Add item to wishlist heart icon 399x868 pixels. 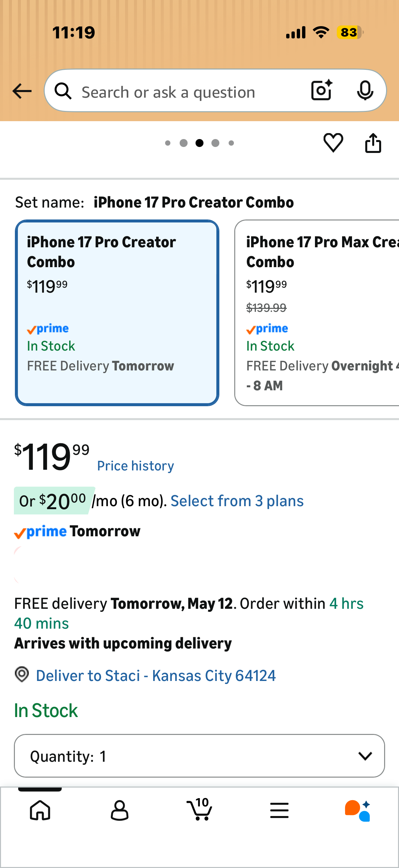[333, 143]
